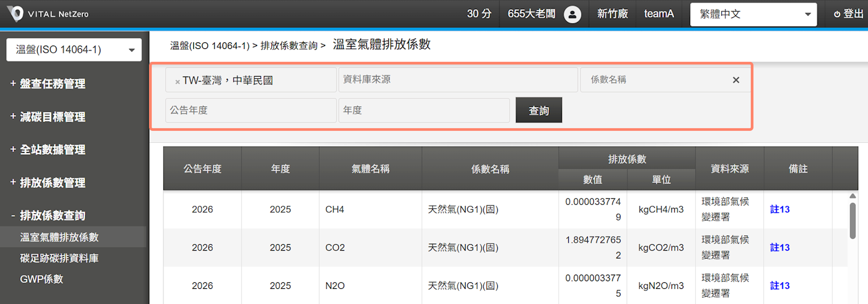The image size is (868, 304).
Task: Clear the 係數名稱 field with X
Action: click(736, 80)
